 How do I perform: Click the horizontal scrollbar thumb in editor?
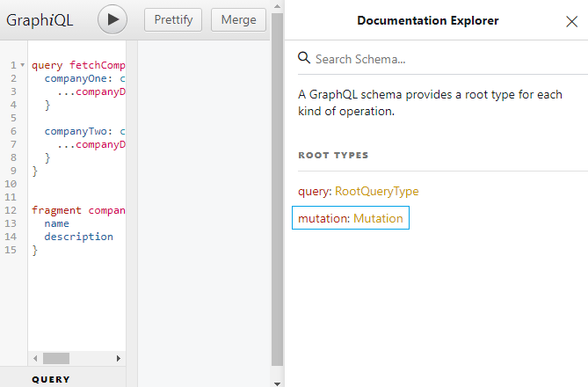click(x=55, y=358)
